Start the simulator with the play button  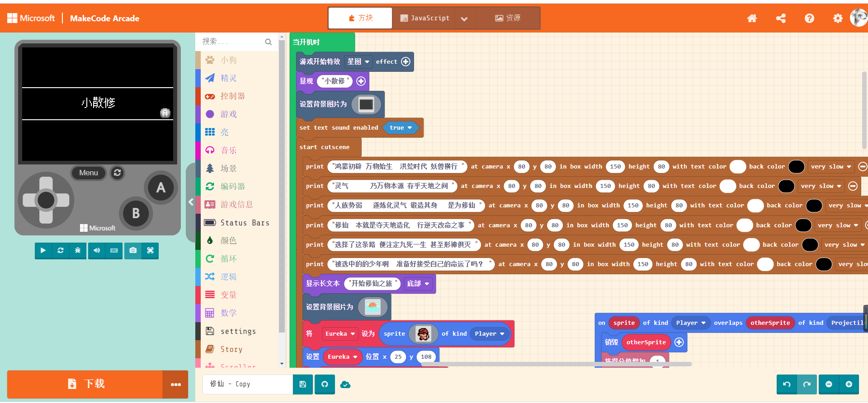pyautogui.click(x=43, y=250)
